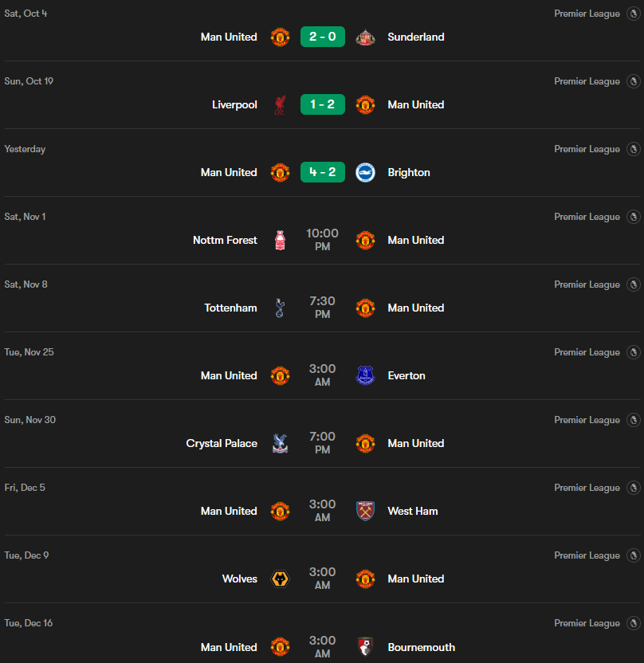Screen dimensions: 644x663
Task: Click Premier League logo on Sunderland match row
Action: [x=634, y=14]
